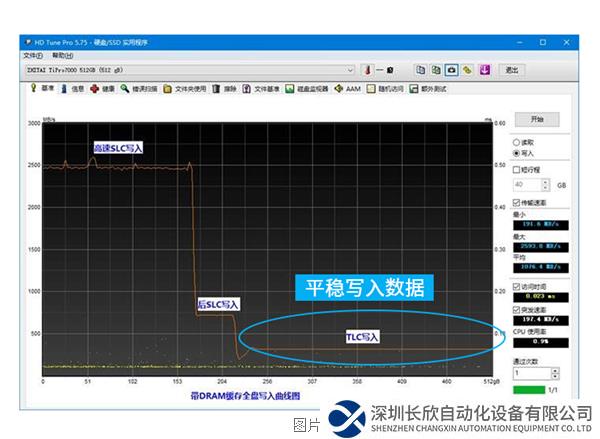Click the camera screenshot toolbar icon
Image resolution: width=600 pixels, height=439 pixels.
pyautogui.click(x=451, y=70)
